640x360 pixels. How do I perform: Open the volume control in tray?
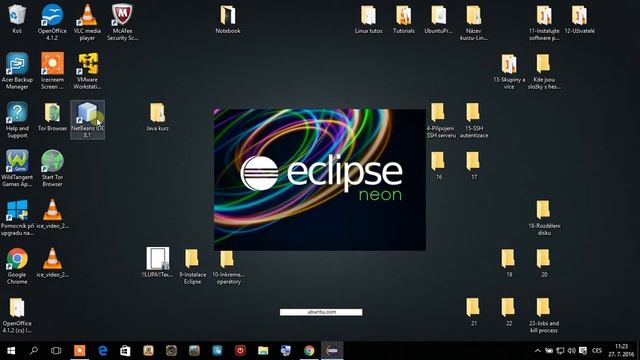[571, 351]
